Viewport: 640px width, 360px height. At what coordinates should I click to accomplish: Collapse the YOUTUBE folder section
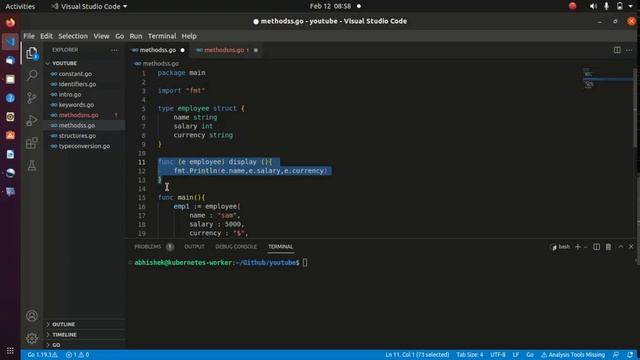(x=64, y=63)
